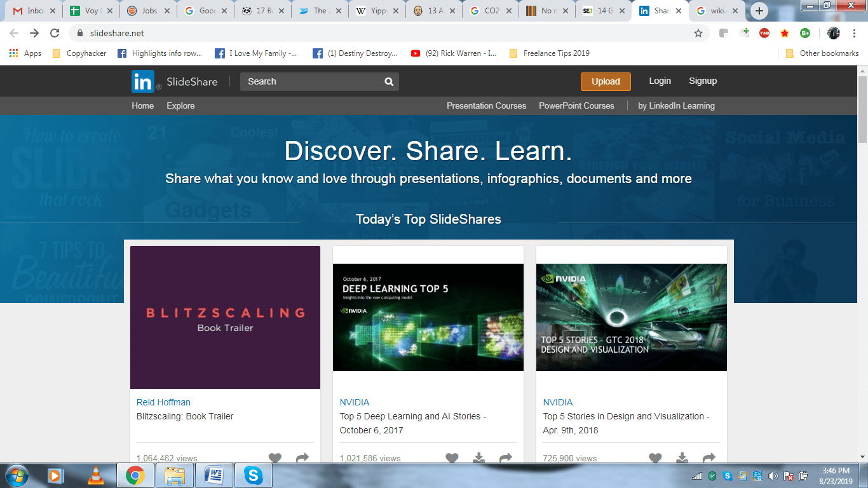The width and height of the screenshot is (868, 488).
Task: Open the Copyhacker bookmark
Action: coord(79,53)
